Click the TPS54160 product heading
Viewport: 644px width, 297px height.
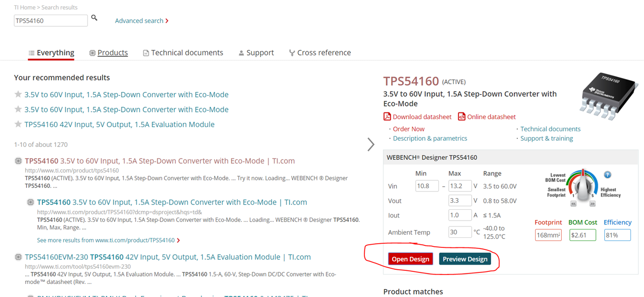[411, 81]
